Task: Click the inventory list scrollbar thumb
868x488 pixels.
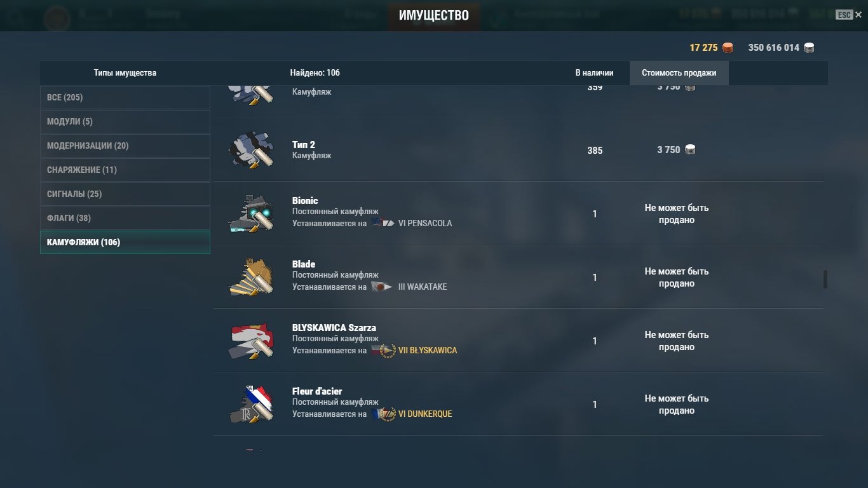Action: click(825, 280)
